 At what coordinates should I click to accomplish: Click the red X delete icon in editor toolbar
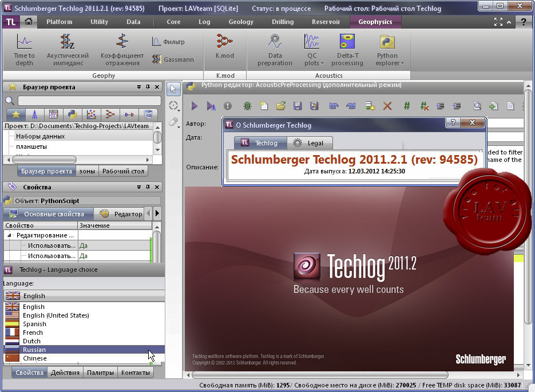pos(387,106)
